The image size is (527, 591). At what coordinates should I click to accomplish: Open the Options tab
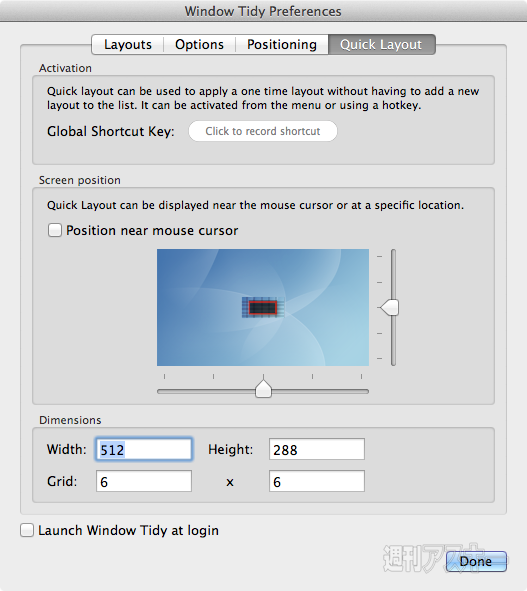(x=199, y=44)
